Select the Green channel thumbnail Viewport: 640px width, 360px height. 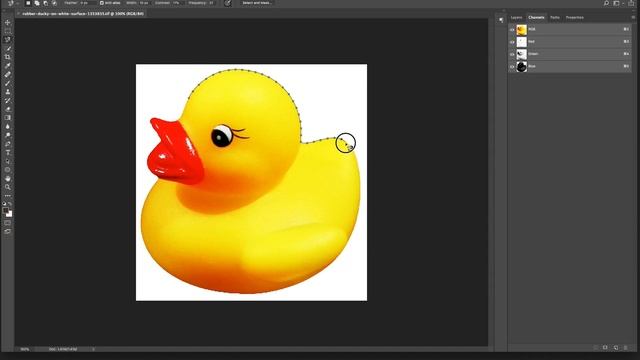(522, 54)
